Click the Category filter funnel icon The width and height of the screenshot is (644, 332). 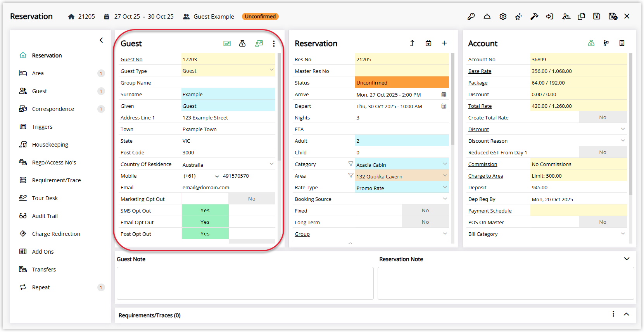coord(350,164)
